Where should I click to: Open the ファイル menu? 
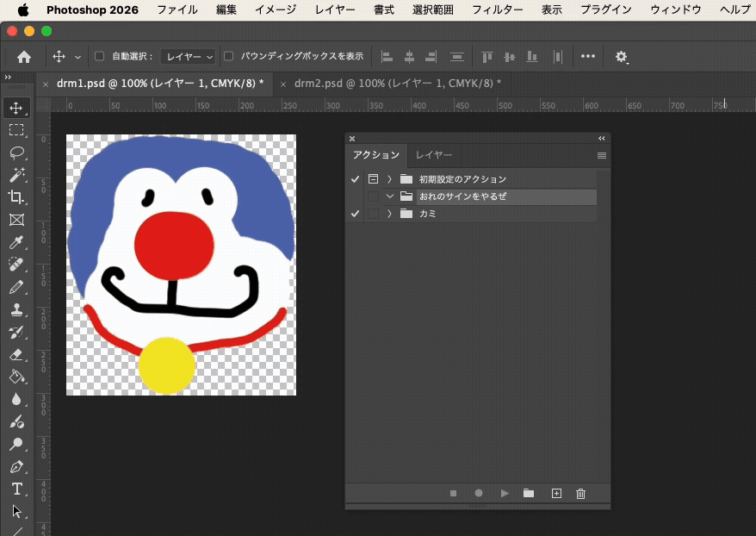(177, 9)
